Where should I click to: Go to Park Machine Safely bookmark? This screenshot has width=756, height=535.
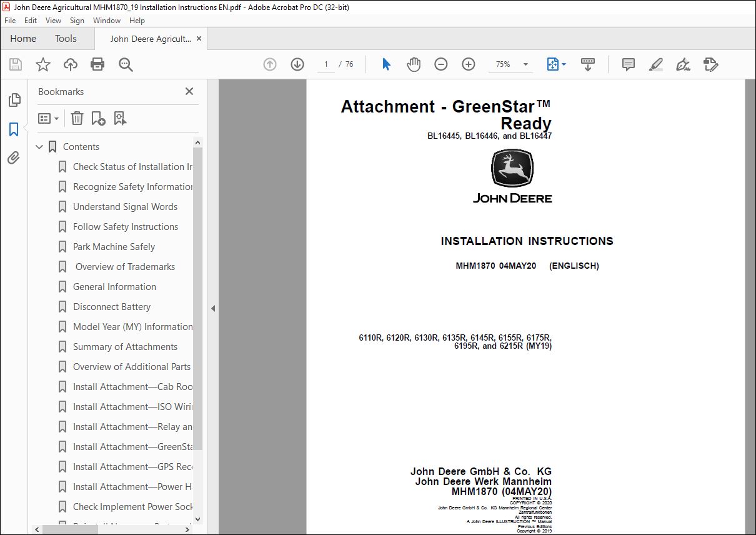tap(114, 247)
